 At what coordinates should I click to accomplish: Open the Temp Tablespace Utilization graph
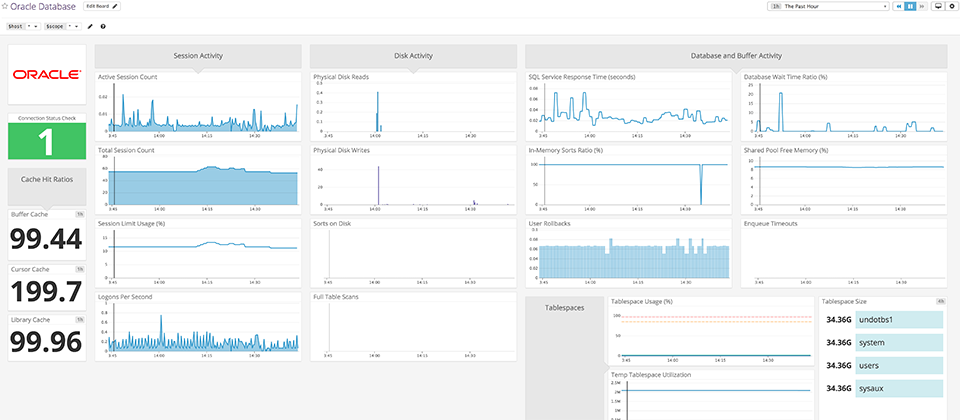pos(711,395)
